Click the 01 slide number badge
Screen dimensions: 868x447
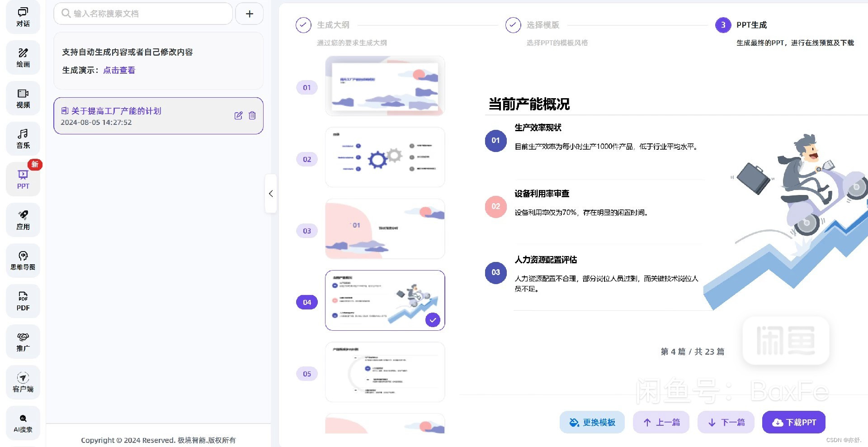click(x=307, y=88)
